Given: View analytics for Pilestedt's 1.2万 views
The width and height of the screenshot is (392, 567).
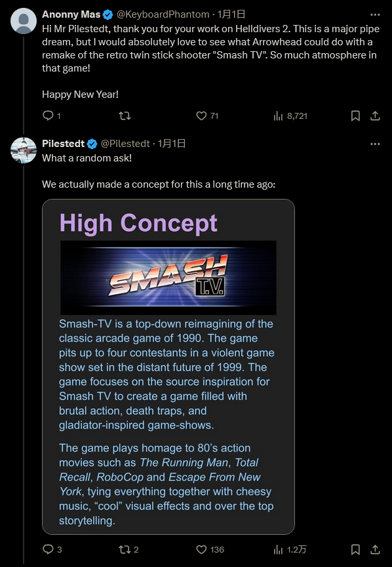Looking at the screenshot, I should 278,549.
